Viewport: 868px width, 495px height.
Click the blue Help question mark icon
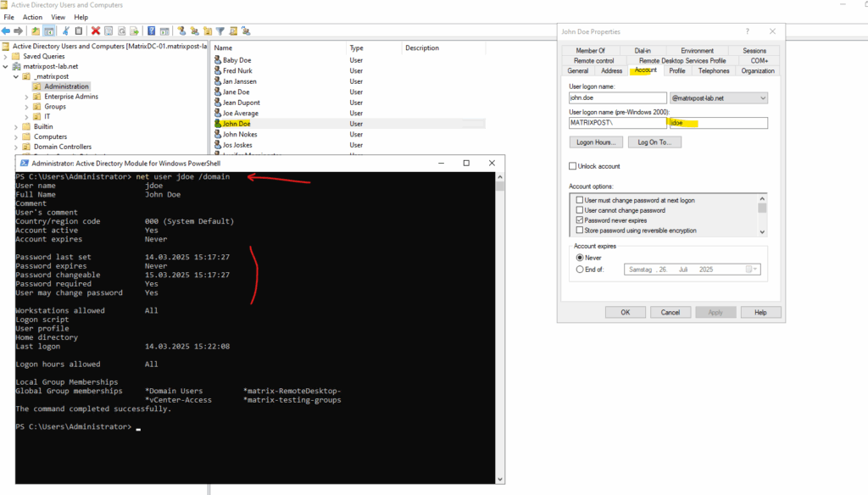tap(151, 31)
